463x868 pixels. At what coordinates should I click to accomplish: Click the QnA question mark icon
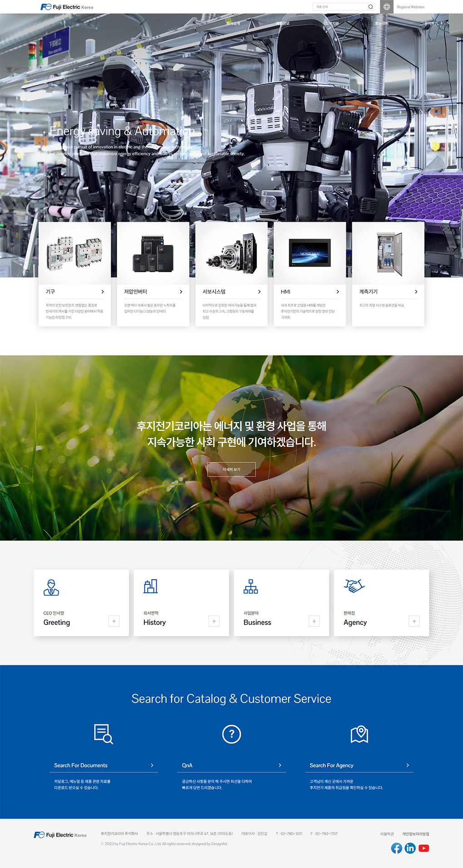pyautogui.click(x=231, y=734)
